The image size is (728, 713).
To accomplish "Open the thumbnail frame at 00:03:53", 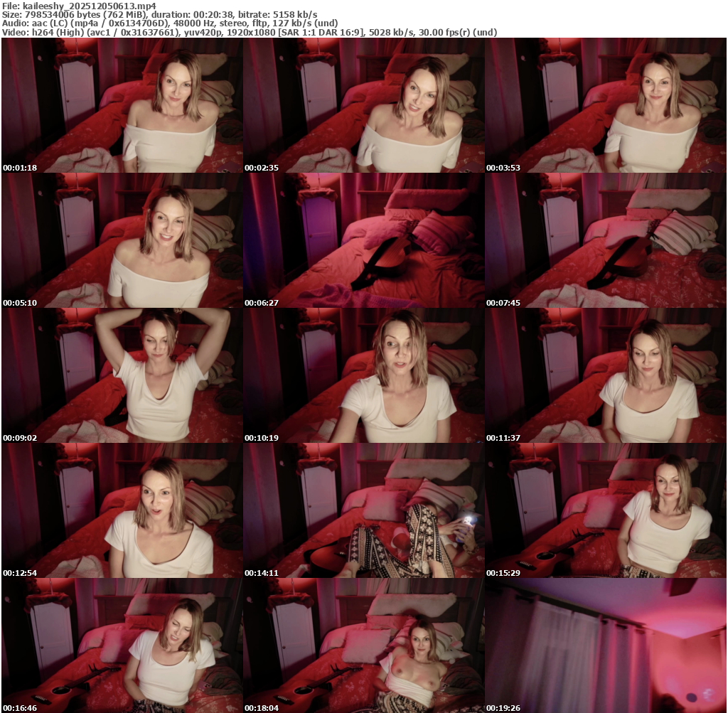I will coord(606,105).
